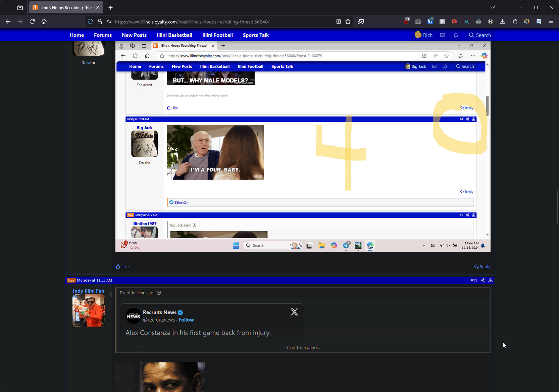Click the red camera extension icon
The image size is (559, 392).
(x=454, y=21)
